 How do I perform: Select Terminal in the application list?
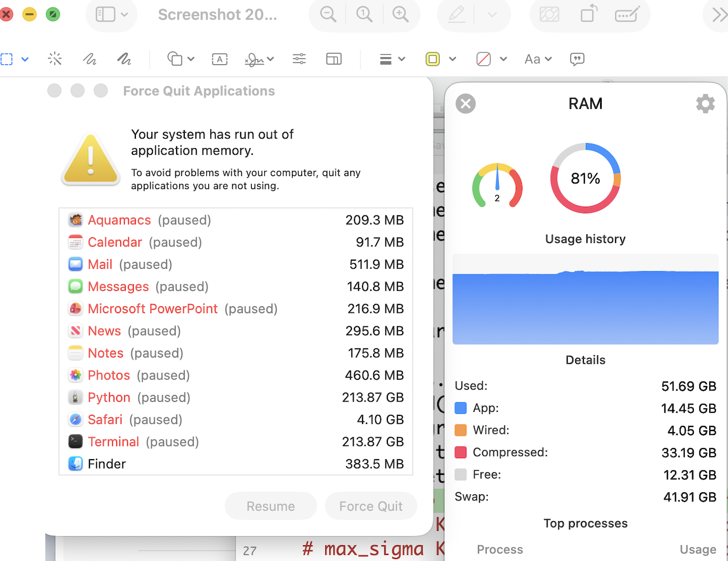(x=236, y=441)
